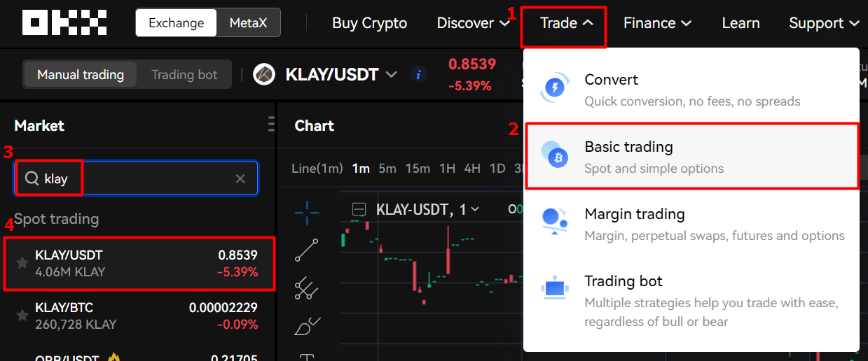Collapse the Trade menu
Screen dimensions: 868x361
[567, 23]
